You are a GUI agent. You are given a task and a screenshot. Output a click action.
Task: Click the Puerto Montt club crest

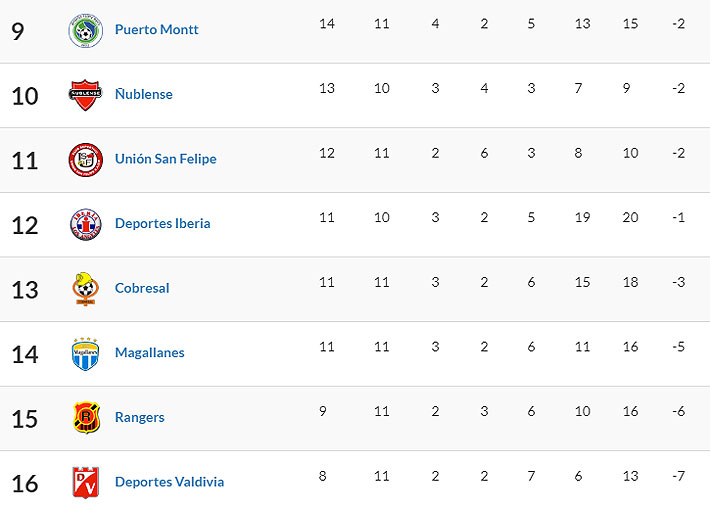85,30
